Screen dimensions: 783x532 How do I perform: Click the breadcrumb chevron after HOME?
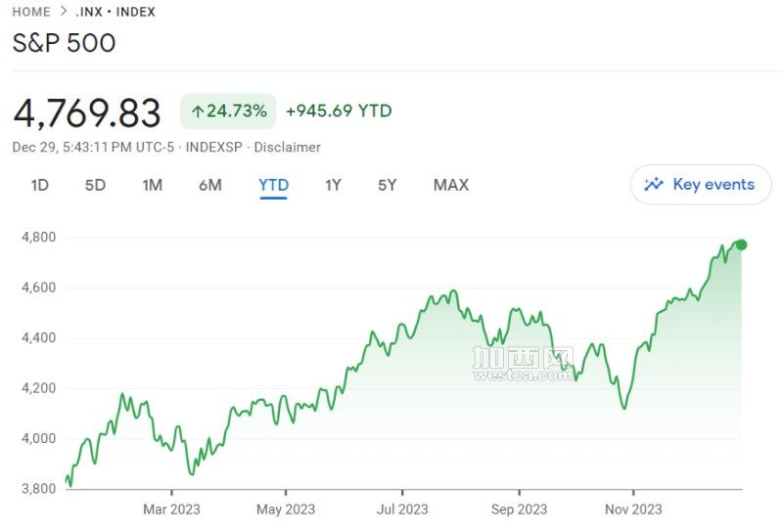click(x=63, y=12)
